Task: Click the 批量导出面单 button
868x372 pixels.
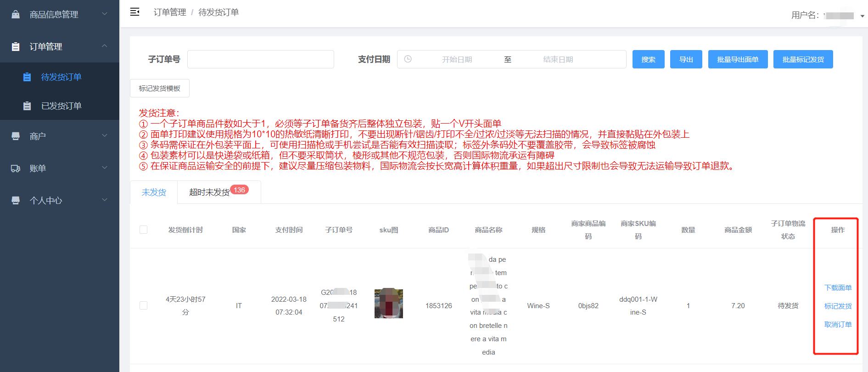Action: pos(738,59)
